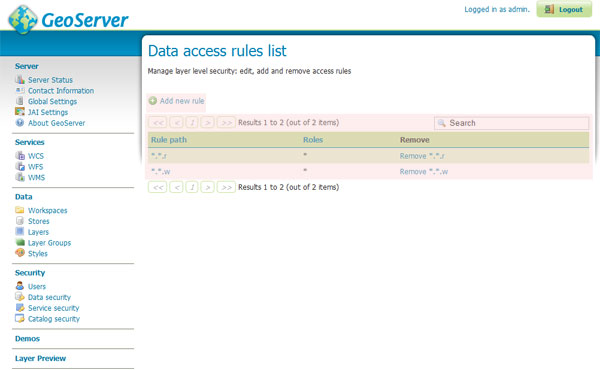
Task: Add new rule link
Action: [x=182, y=101]
